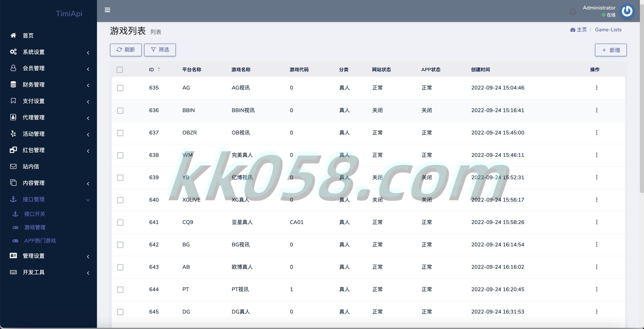Open actions menu for row 637 OBZR
Screen dimensions: 644x329
[596, 132]
